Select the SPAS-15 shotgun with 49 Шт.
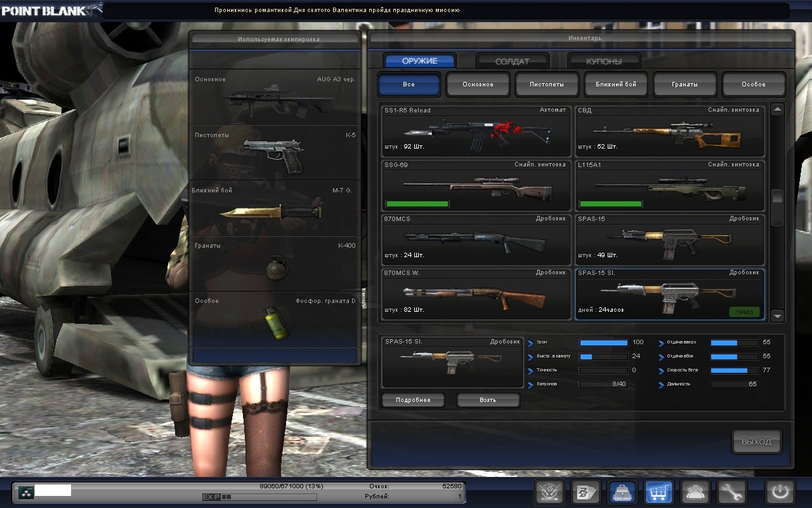Image resolution: width=812 pixels, height=508 pixels. pos(670,239)
